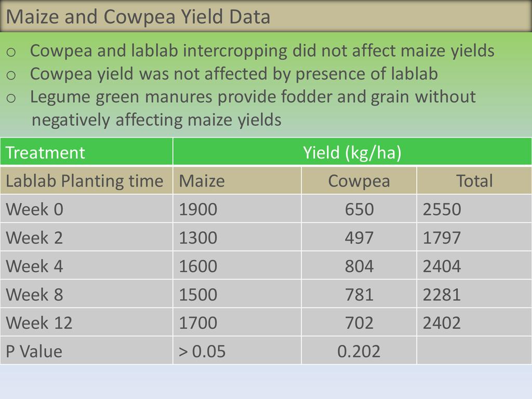The width and height of the screenshot is (532, 399).
Task: Select the cowpea P value 0.202 cell
Action: (x=359, y=351)
